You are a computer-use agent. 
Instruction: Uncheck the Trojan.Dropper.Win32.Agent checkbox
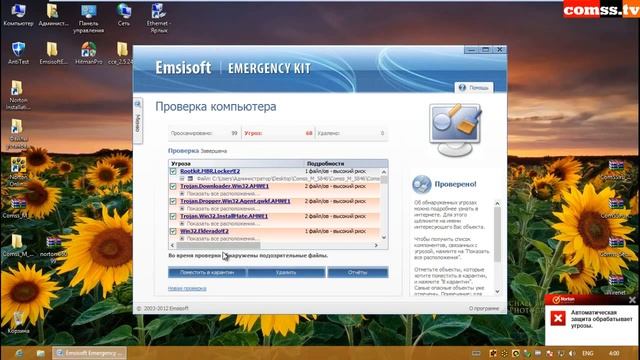coord(173,202)
